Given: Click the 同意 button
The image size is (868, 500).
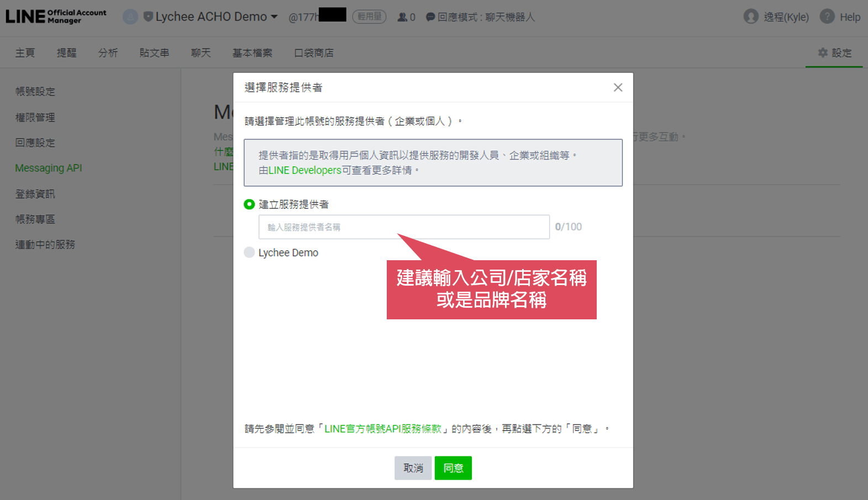Looking at the screenshot, I should tap(453, 468).
